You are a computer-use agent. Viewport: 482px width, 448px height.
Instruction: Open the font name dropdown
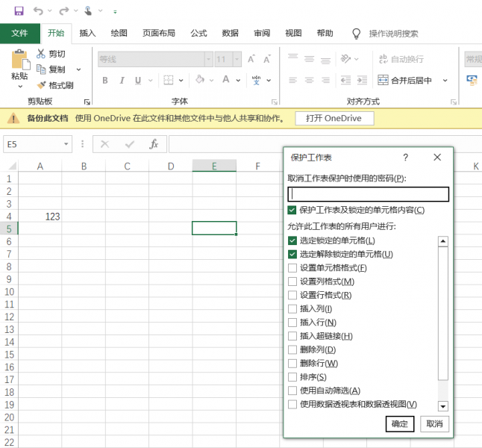point(209,59)
